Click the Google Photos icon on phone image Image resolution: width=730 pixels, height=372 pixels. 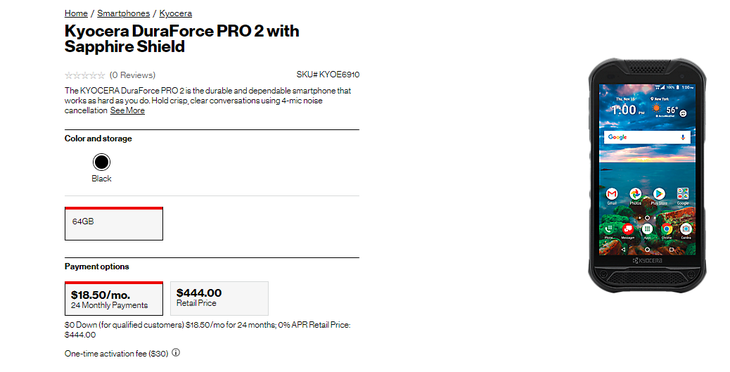click(x=635, y=194)
